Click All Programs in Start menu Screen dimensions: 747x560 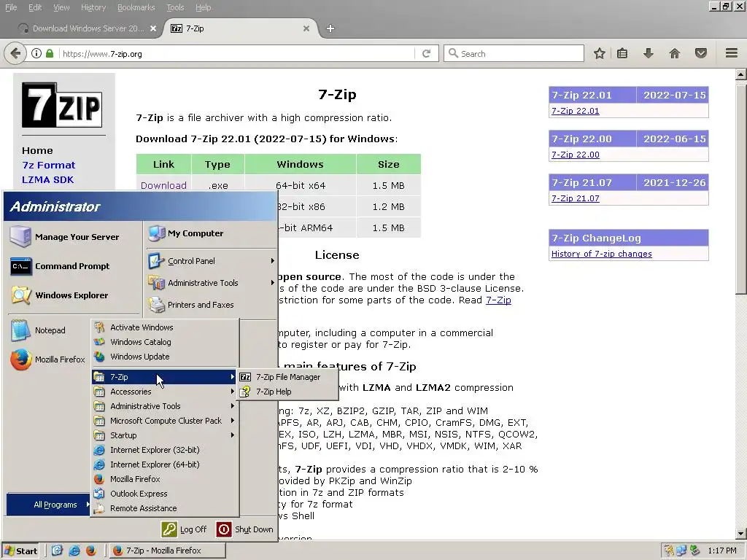click(x=49, y=505)
